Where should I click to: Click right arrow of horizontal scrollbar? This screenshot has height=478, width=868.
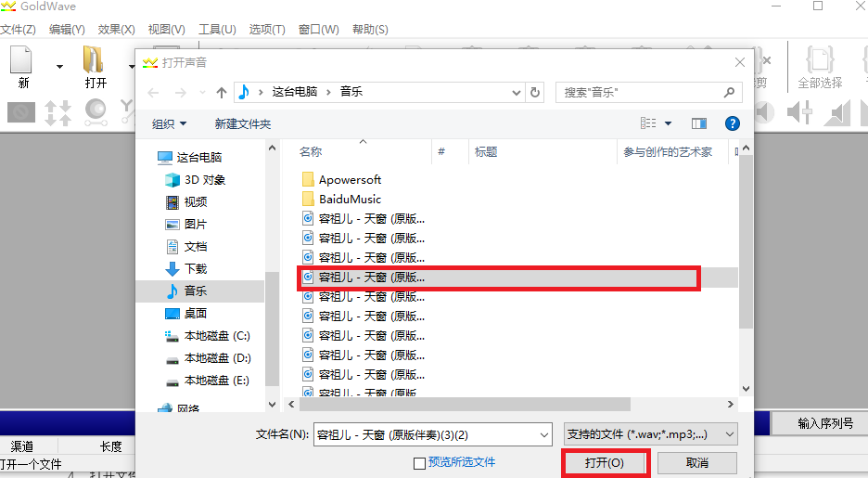pyautogui.click(x=730, y=405)
